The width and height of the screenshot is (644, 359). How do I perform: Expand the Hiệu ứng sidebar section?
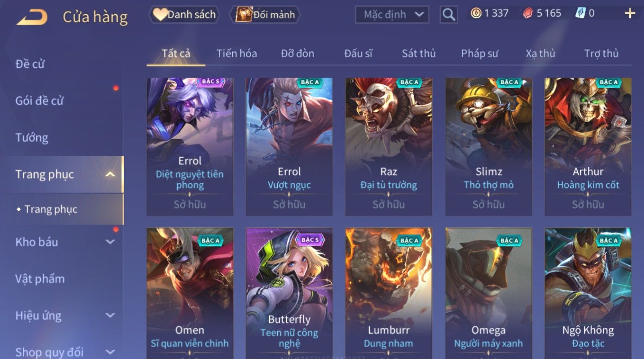coord(110,315)
